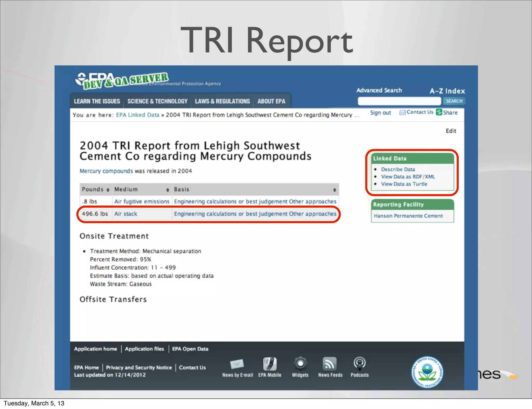This screenshot has height=409, width=532.
Task: Sort table by Medium column arrows
Action: (x=168, y=190)
